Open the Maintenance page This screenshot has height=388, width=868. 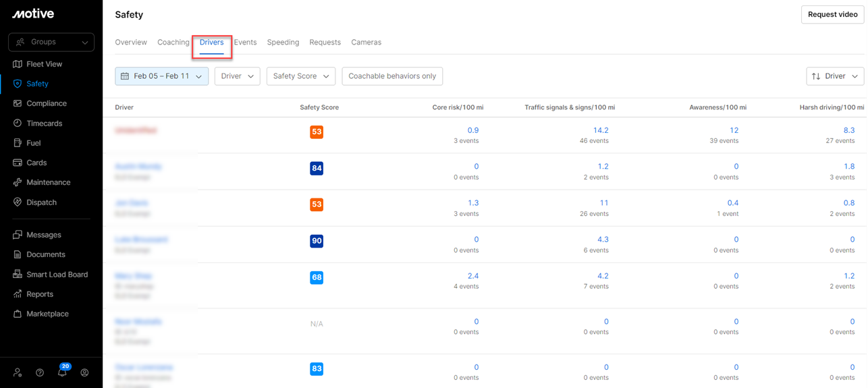click(x=48, y=182)
